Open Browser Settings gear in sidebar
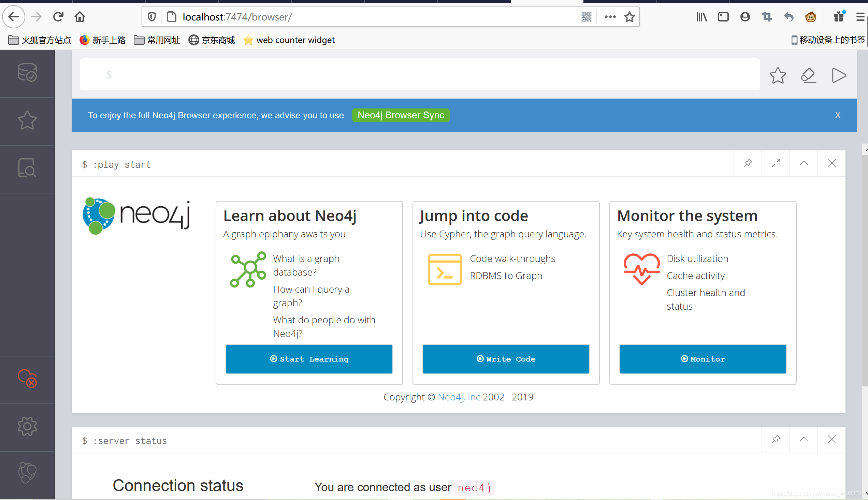 (x=27, y=427)
